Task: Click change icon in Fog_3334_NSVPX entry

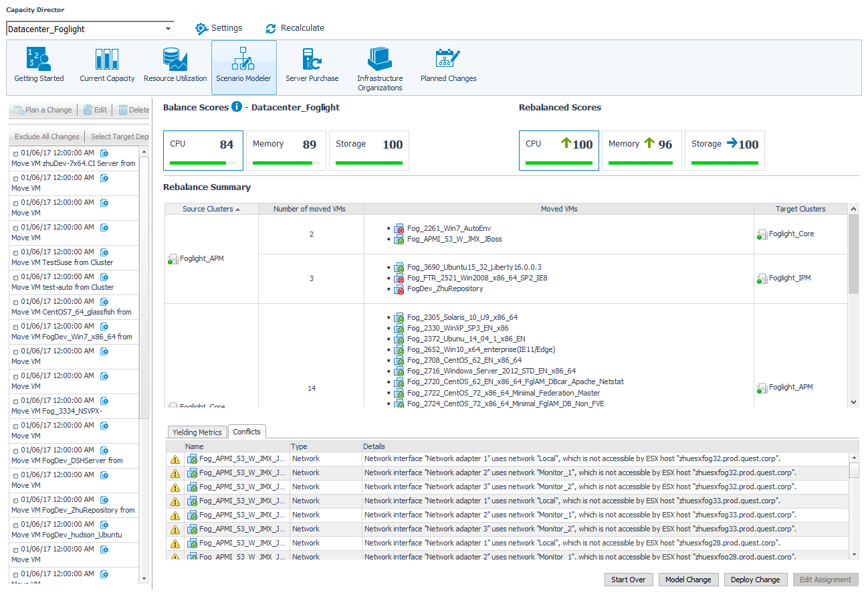Action: 104,401
